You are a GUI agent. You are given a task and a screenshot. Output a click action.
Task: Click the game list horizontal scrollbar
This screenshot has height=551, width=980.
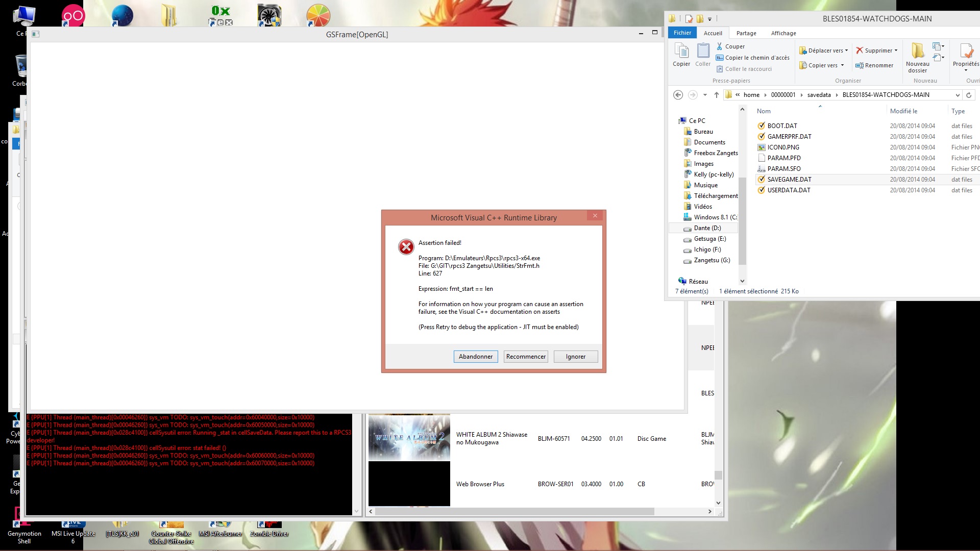click(514, 511)
